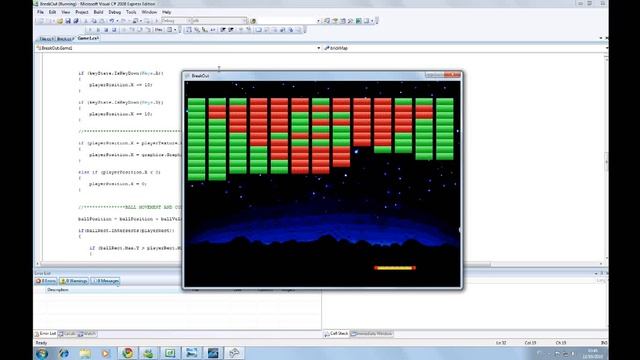Open the Tools menu
The image size is (640, 360).
131,12
